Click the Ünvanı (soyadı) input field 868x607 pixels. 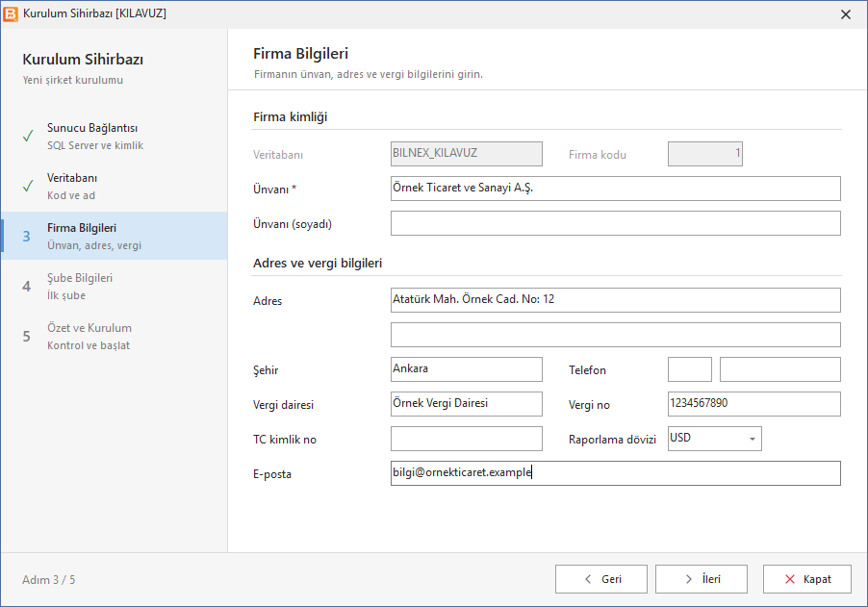coord(616,223)
